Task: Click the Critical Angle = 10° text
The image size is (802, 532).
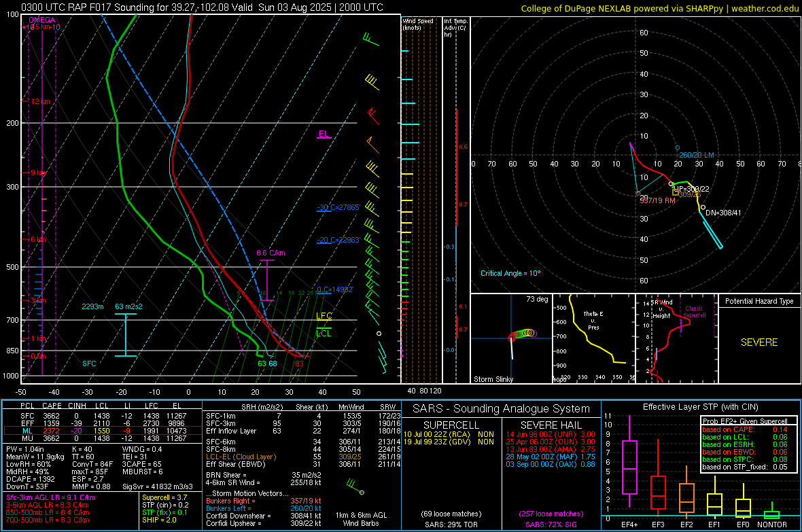Action: click(x=510, y=273)
